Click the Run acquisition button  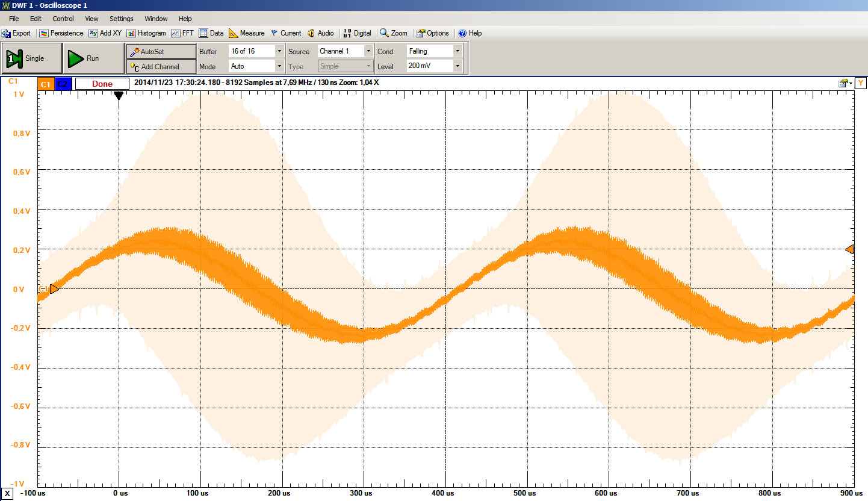tap(93, 58)
